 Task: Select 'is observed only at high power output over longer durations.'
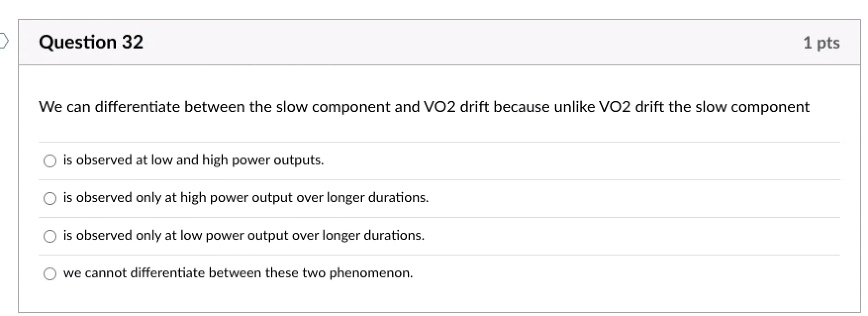246,198
